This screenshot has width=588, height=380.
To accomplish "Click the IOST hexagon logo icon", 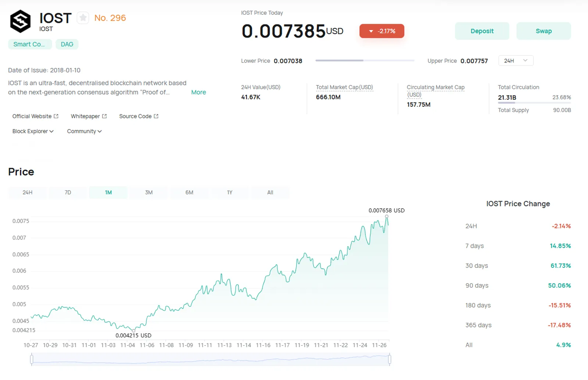I will 20,21.
